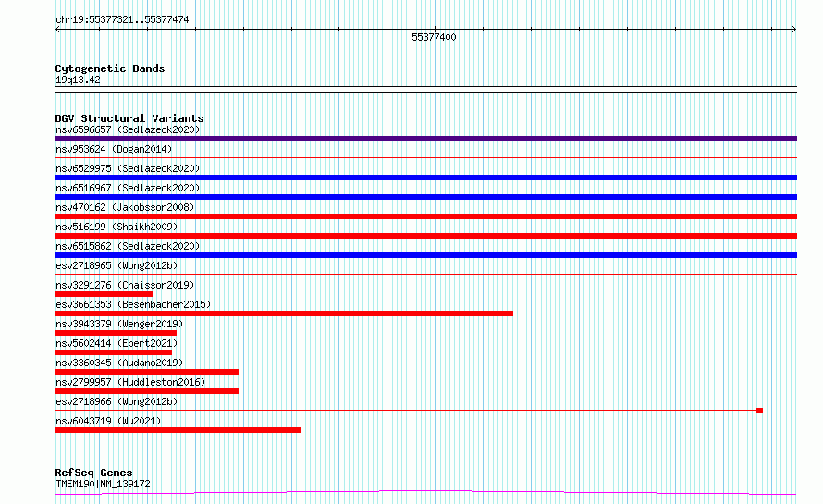Click the chr19:55377321..55377474 coordinate label
Viewport: 823px width, 504px height.
point(122,19)
